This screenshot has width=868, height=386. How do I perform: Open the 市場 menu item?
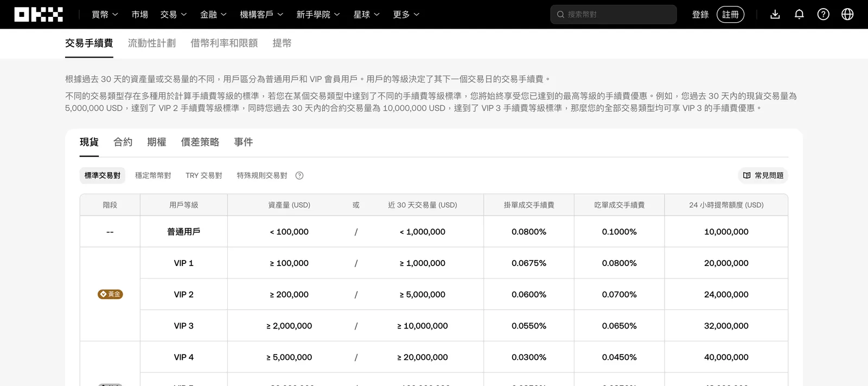tap(139, 15)
